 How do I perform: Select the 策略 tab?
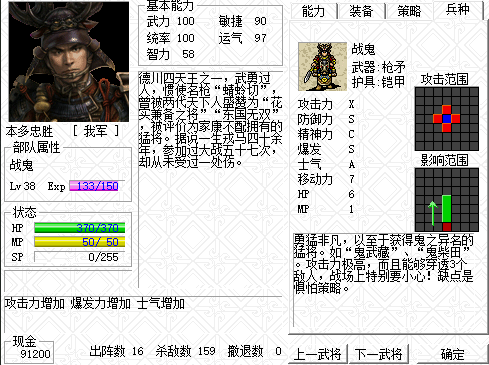409,11
